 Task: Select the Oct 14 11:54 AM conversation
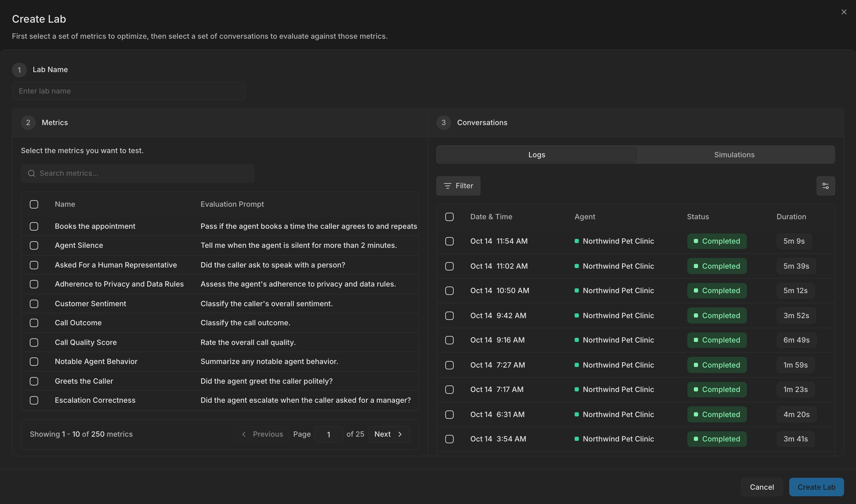pos(449,241)
